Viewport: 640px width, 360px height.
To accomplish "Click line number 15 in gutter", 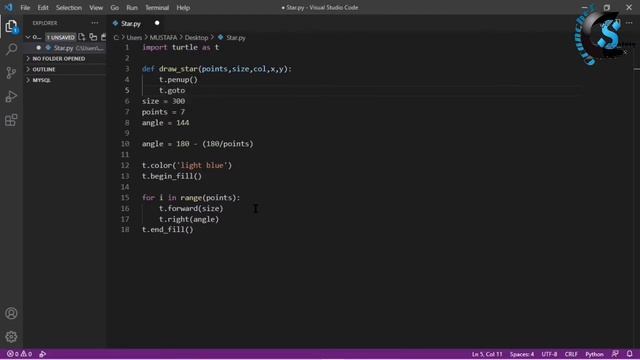I will click(125, 198).
